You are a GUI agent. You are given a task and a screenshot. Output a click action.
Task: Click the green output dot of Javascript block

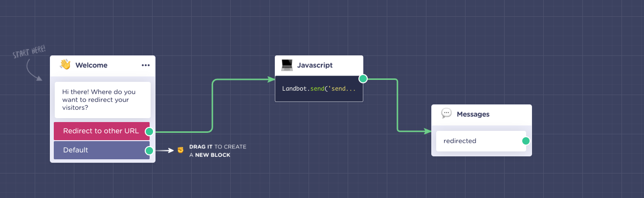coord(363,78)
